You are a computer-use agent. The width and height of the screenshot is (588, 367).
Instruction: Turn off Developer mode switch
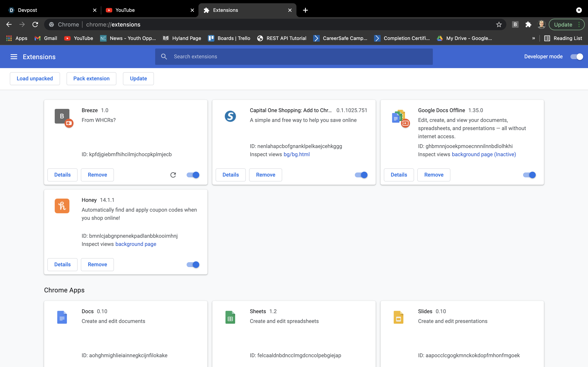coord(577,57)
